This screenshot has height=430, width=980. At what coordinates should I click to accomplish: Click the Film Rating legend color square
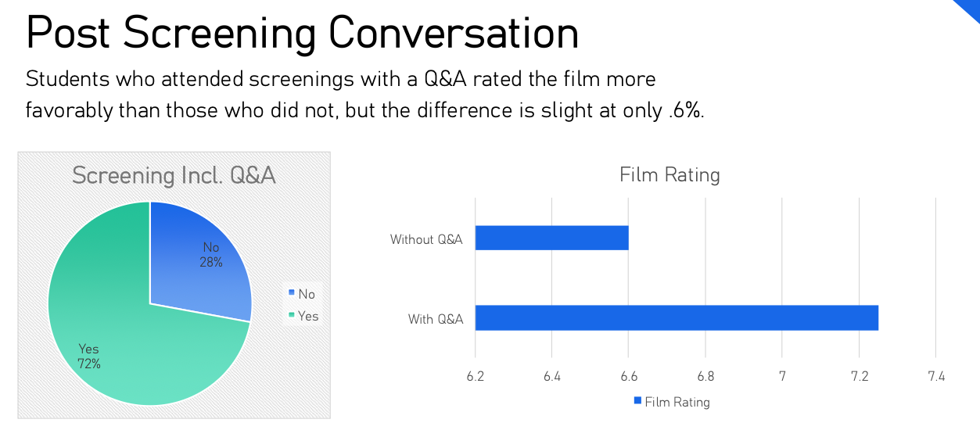point(637,401)
